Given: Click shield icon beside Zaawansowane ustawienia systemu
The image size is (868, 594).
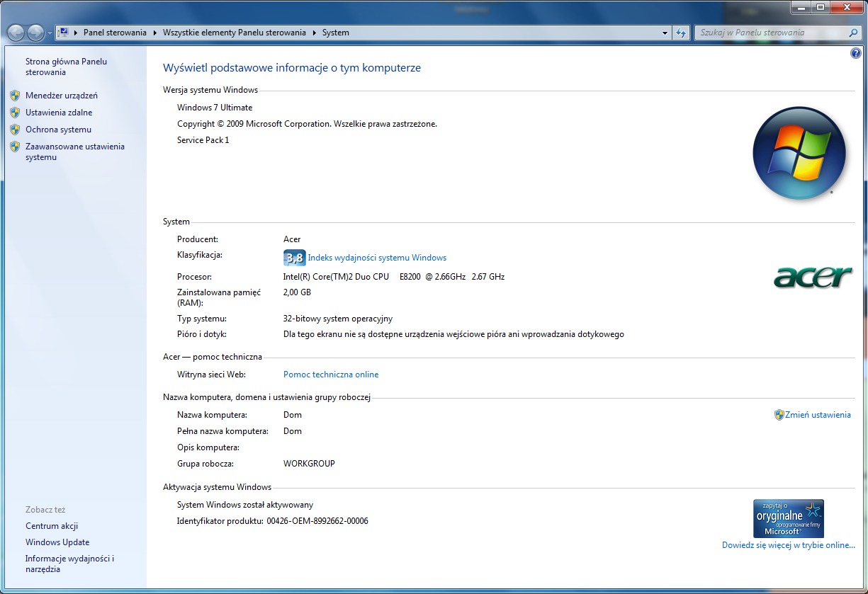Looking at the screenshot, I should pyautogui.click(x=15, y=147).
